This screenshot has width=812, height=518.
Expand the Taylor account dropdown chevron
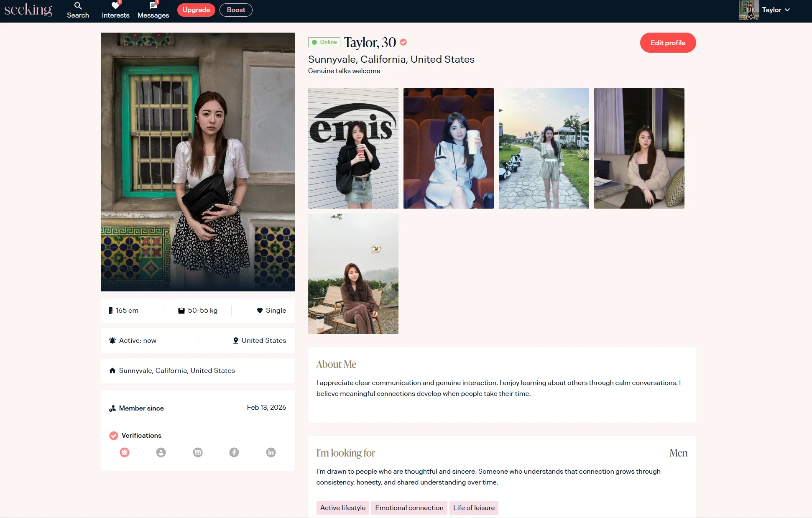pos(787,10)
